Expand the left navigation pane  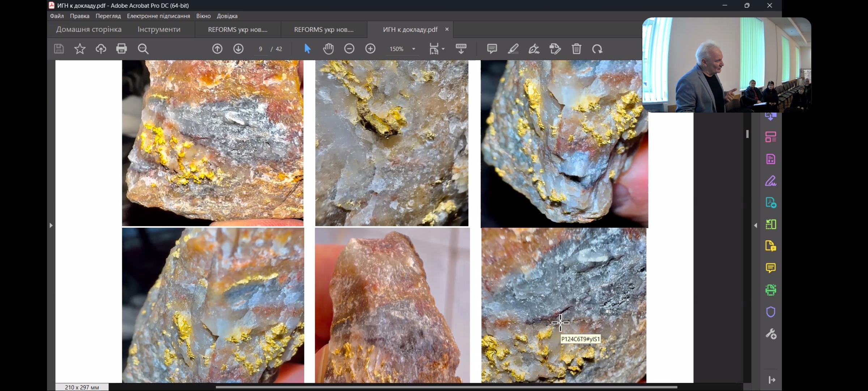click(51, 225)
